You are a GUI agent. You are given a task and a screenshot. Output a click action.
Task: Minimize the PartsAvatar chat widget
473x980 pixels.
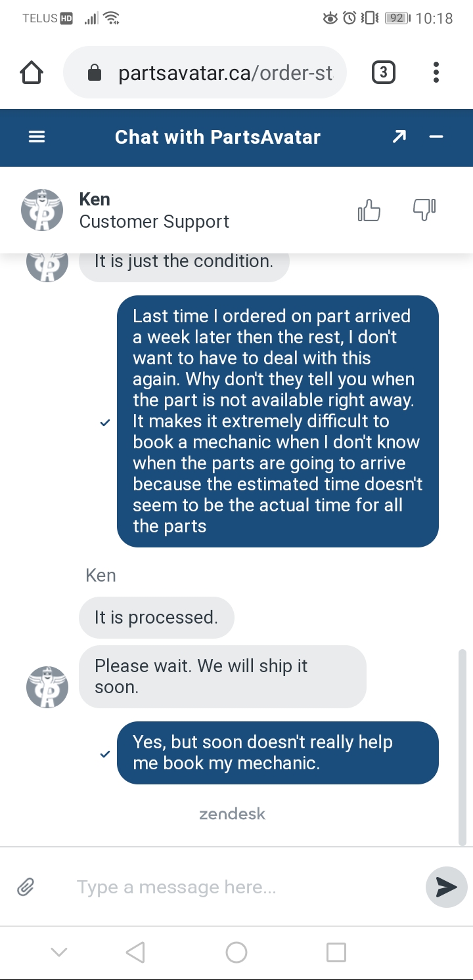[x=436, y=137]
